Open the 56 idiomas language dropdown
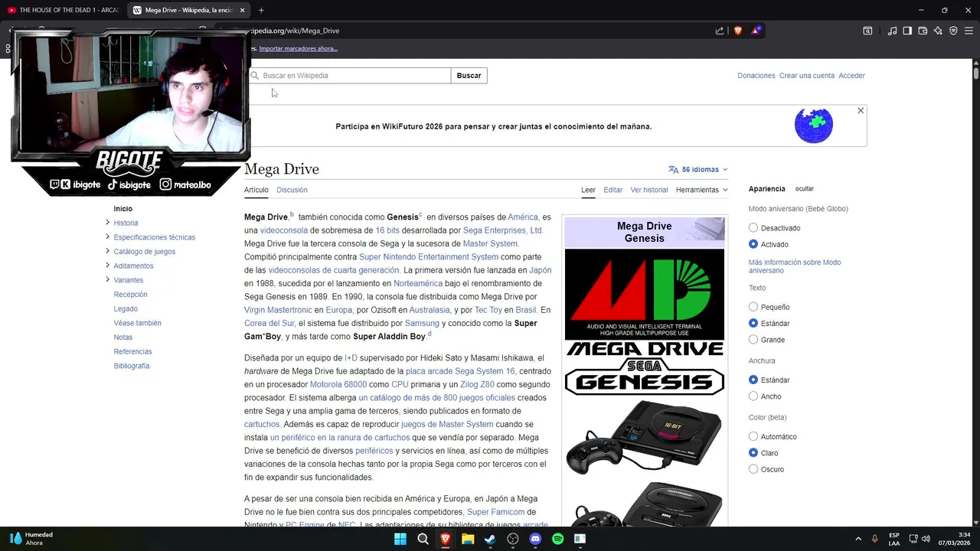 (697, 169)
